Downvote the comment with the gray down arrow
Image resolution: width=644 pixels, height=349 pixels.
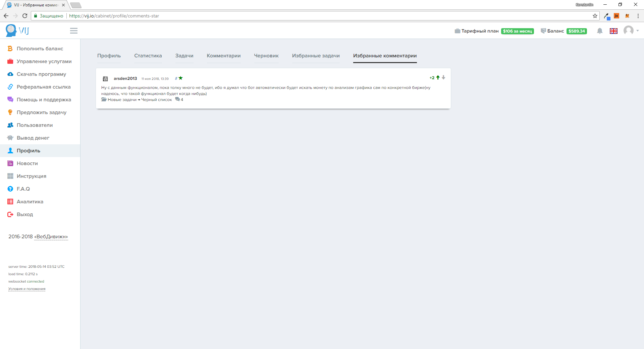pos(443,78)
